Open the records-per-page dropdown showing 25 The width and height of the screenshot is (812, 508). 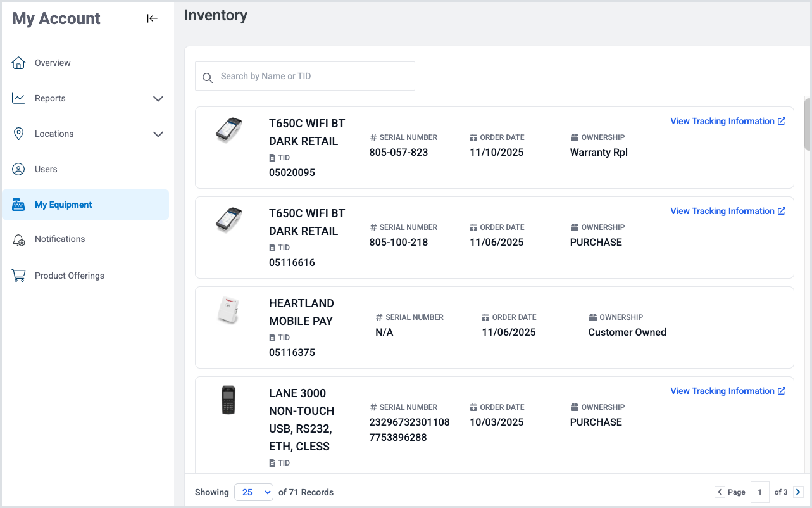point(254,492)
